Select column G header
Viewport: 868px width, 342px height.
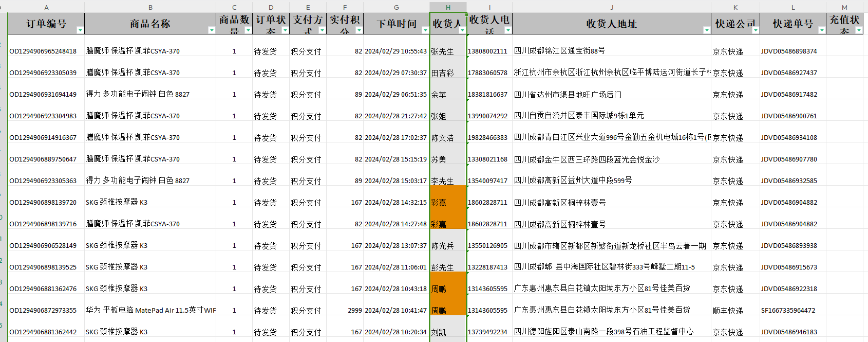396,7
